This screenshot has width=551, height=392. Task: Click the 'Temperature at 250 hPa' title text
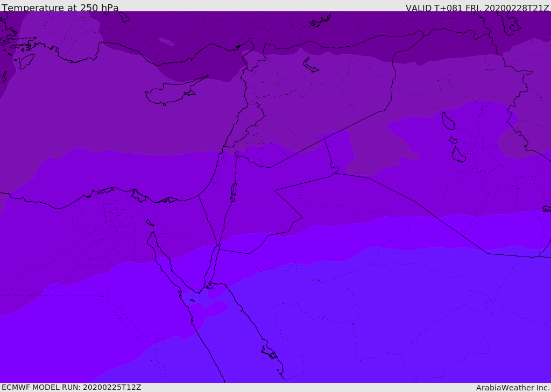pyautogui.click(x=60, y=8)
